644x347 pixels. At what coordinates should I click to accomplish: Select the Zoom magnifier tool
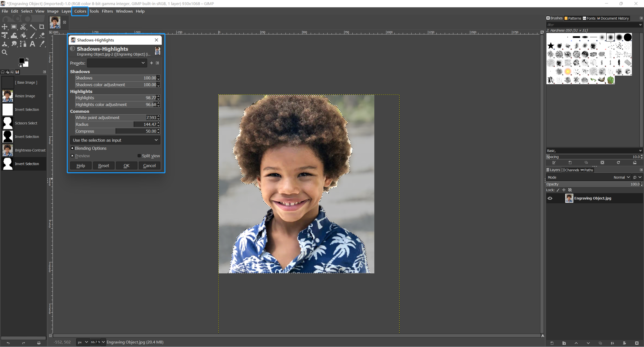point(5,52)
